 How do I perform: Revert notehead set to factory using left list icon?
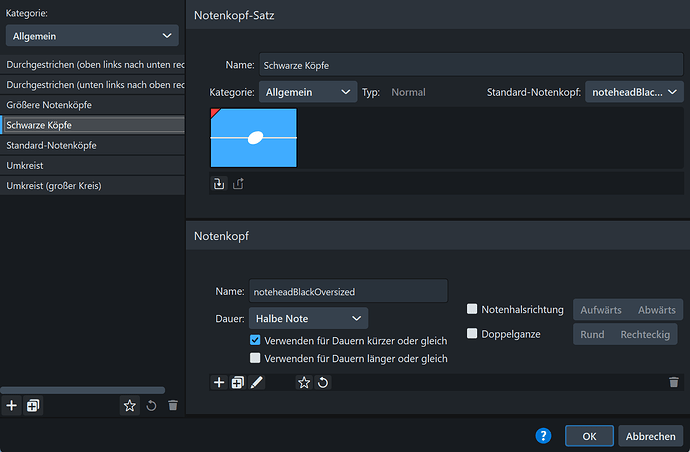click(x=151, y=405)
